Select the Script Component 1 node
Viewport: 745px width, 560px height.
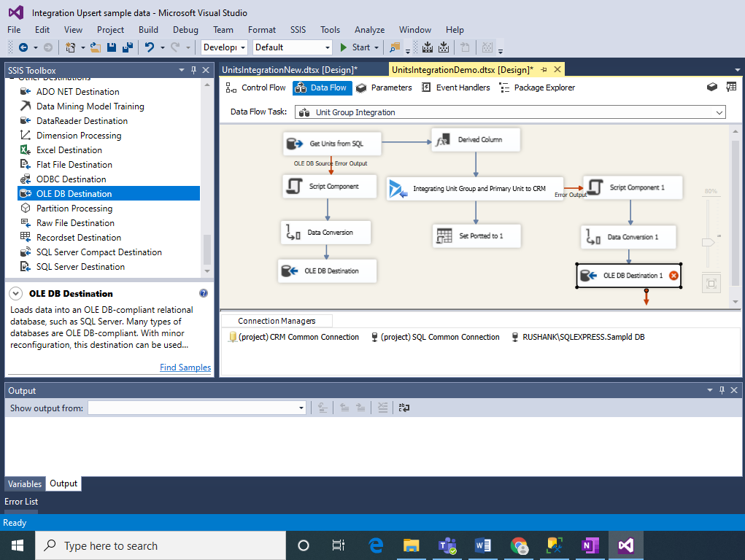click(633, 187)
